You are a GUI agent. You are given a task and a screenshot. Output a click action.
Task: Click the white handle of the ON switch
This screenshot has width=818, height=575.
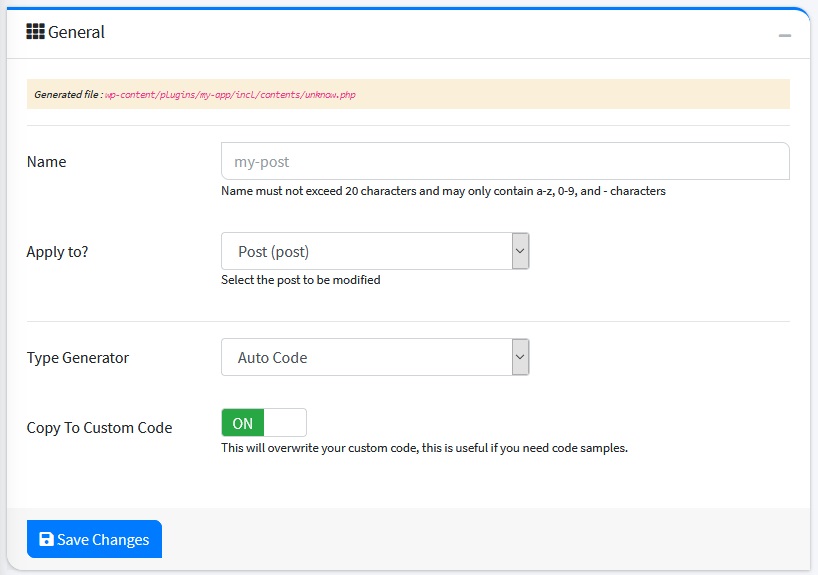pyautogui.click(x=285, y=423)
